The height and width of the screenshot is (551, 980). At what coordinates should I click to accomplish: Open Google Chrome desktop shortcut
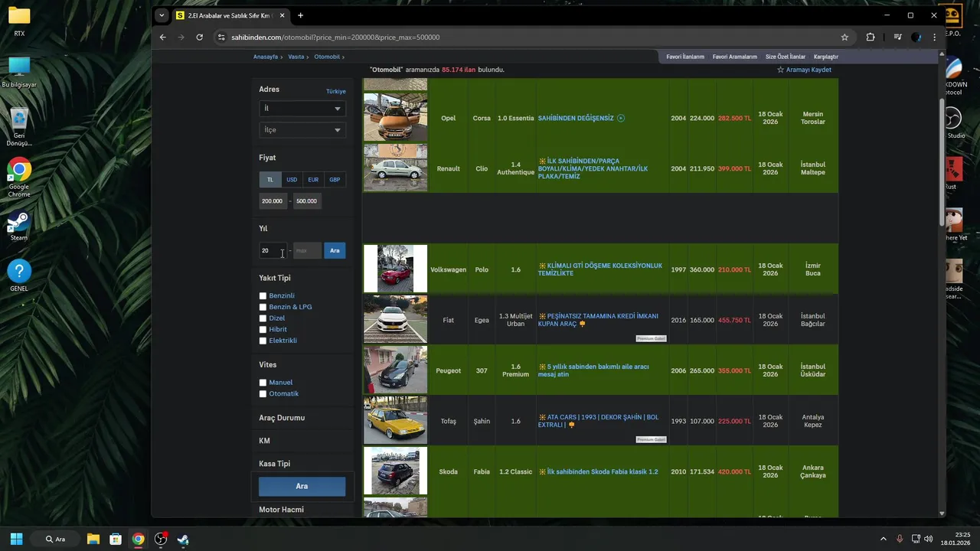19,178
